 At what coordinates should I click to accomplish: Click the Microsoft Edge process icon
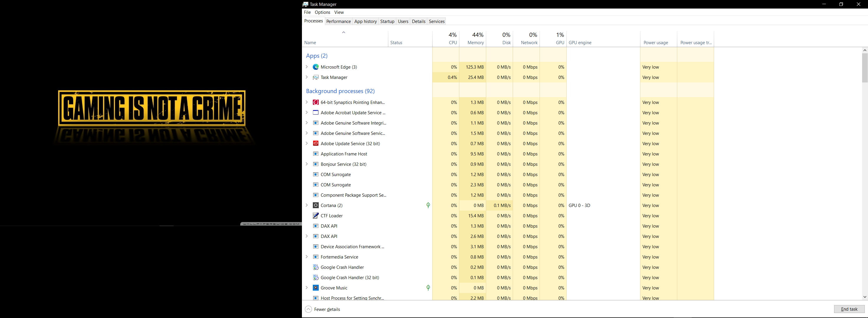click(315, 67)
